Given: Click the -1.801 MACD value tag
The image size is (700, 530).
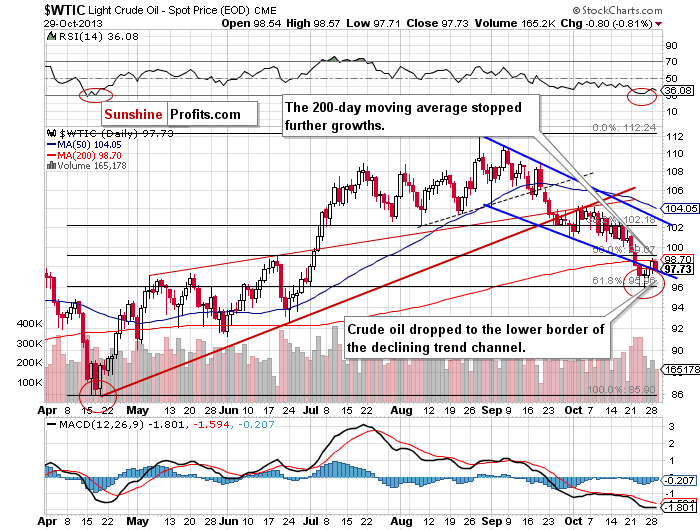Looking at the screenshot, I should 679,508.
